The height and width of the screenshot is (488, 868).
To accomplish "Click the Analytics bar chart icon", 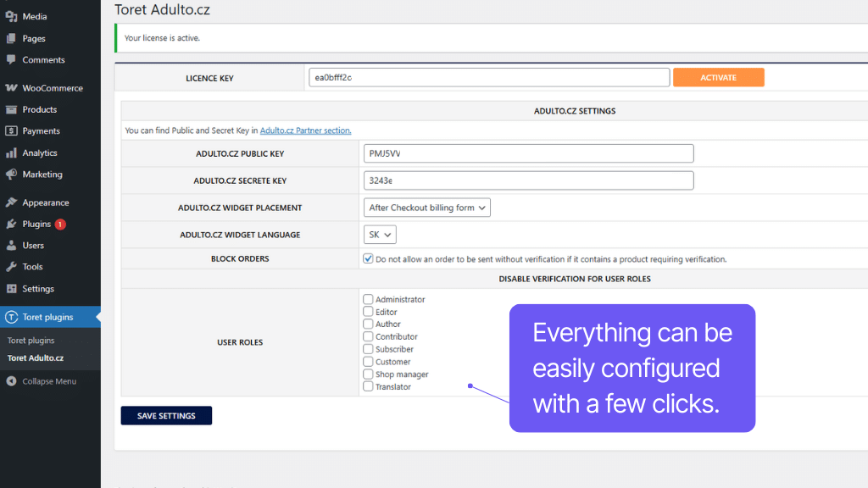I will point(11,152).
